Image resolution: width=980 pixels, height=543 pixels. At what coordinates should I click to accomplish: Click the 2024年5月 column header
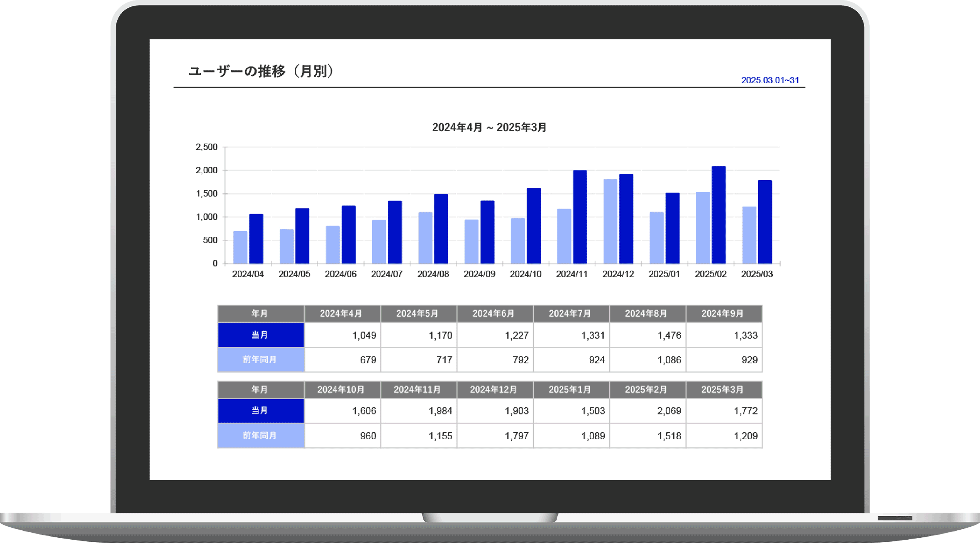pyautogui.click(x=419, y=314)
